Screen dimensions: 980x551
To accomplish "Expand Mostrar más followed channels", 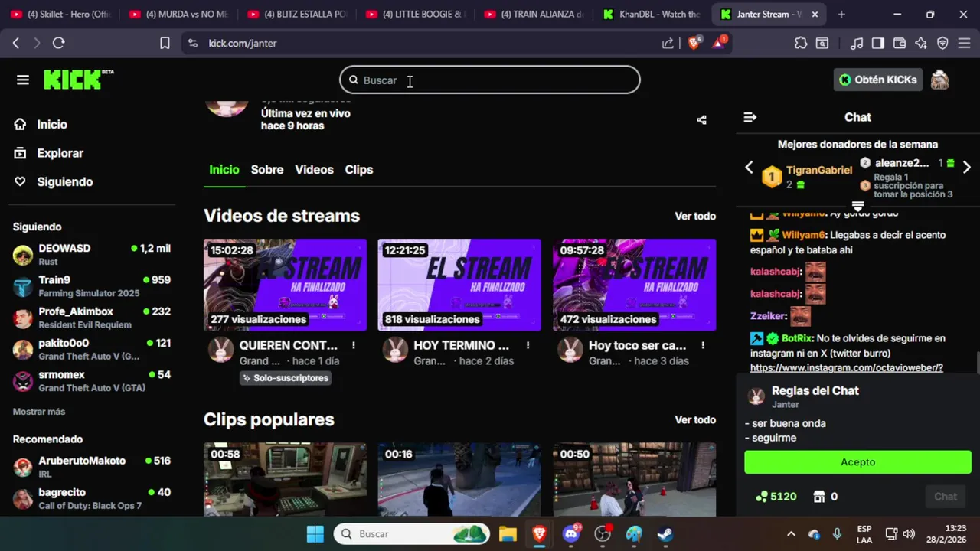I will [39, 412].
